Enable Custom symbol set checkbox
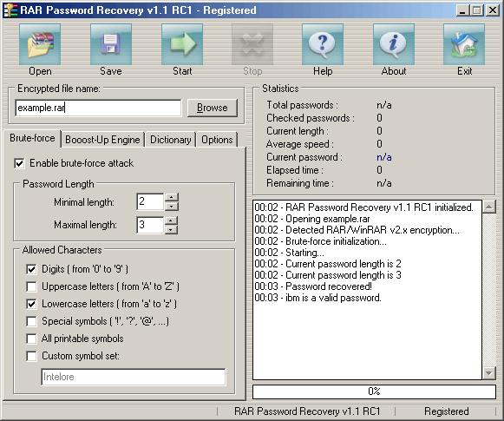 (x=31, y=356)
